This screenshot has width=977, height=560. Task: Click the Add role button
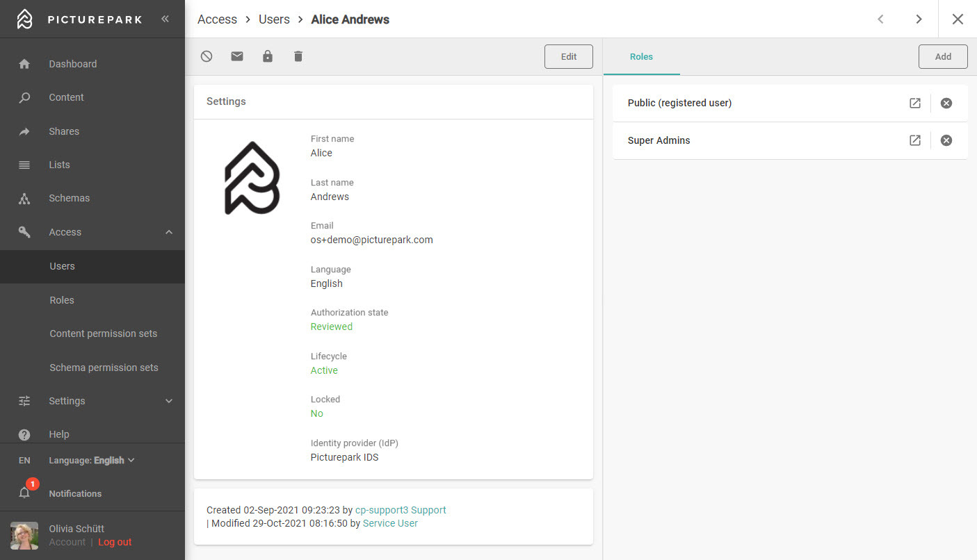pyautogui.click(x=943, y=57)
